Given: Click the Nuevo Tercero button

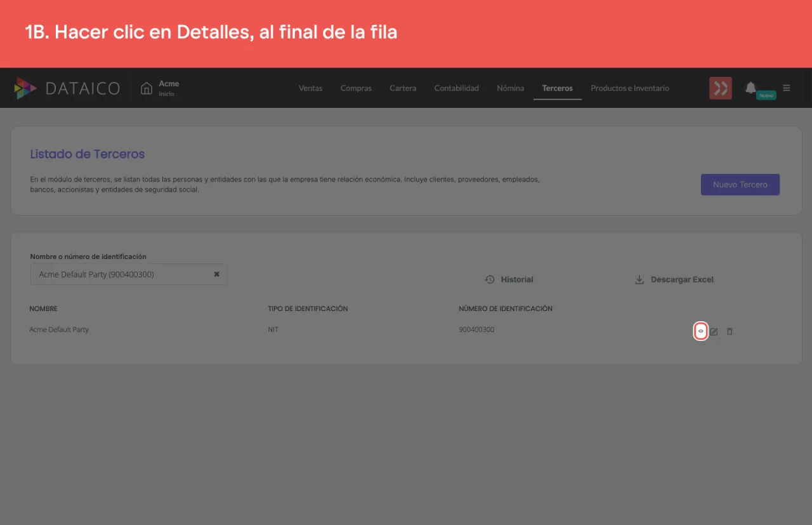Looking at the screenshot, I should [740, 185].
